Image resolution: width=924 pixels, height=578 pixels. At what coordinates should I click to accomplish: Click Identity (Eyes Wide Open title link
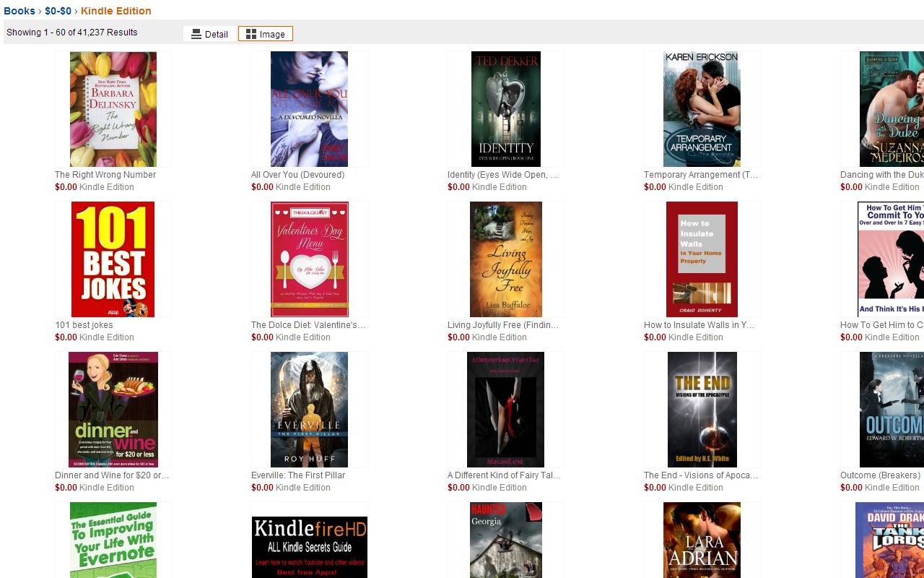click(502, 175)
